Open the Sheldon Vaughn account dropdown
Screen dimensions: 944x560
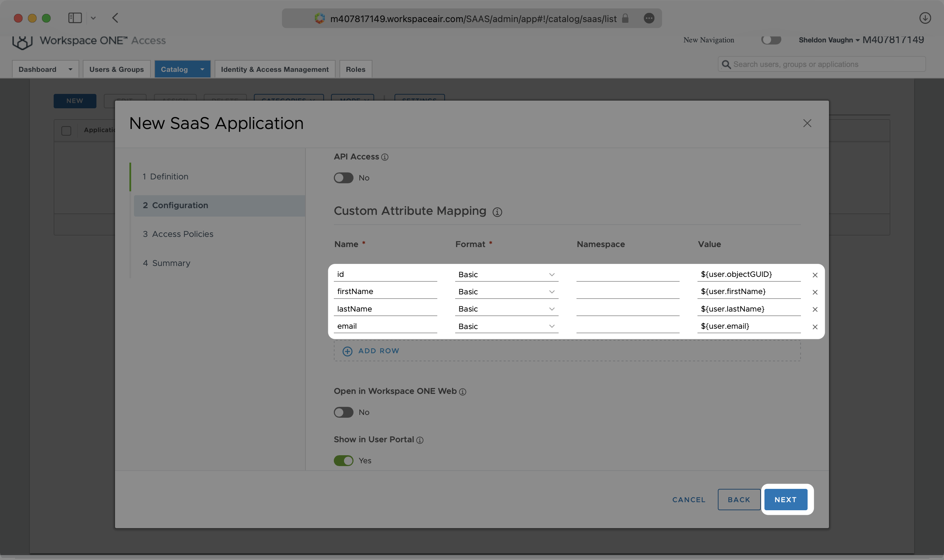coord(828,40)
